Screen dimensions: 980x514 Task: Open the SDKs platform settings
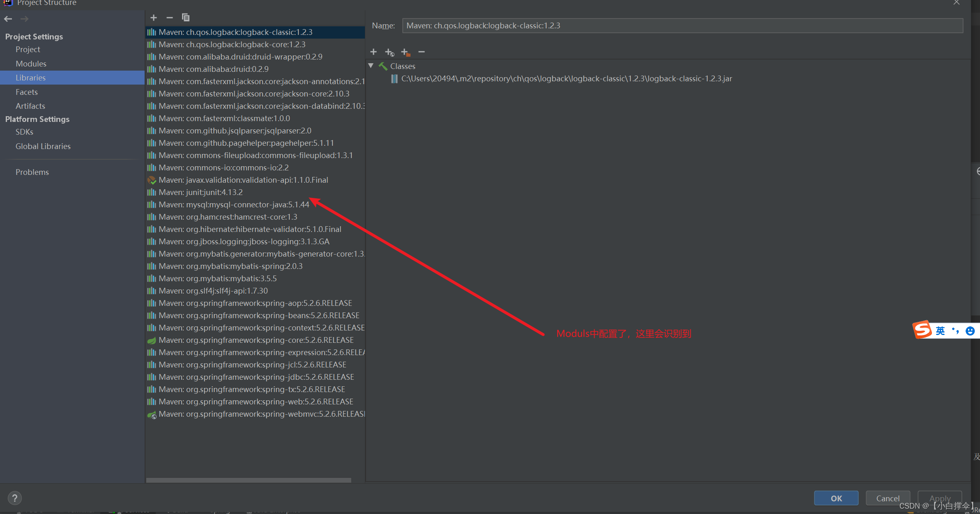(24, 132)
